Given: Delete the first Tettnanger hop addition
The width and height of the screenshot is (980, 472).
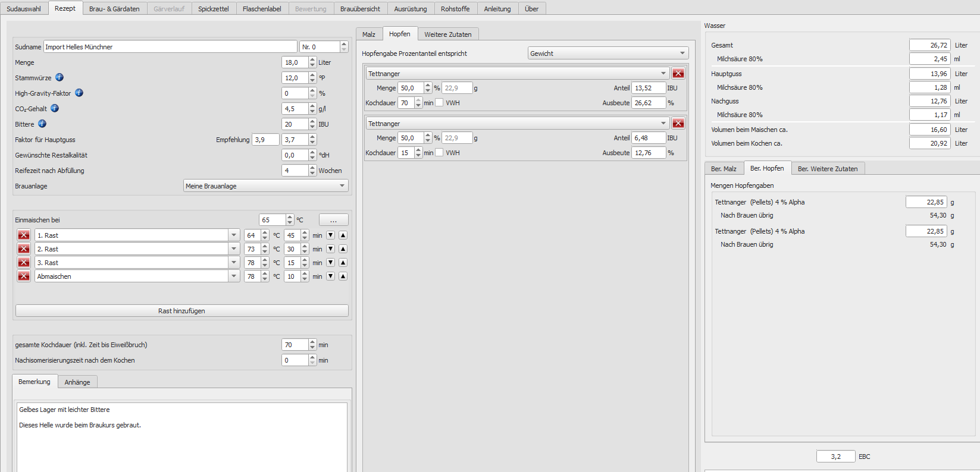Looking at the screenshot, I should pos(678,73).
